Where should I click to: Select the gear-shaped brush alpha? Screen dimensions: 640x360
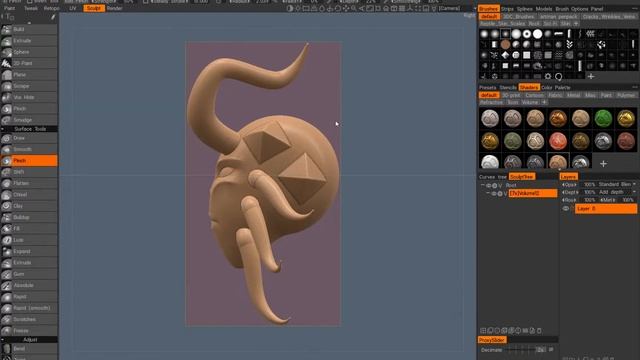(548, 76)
